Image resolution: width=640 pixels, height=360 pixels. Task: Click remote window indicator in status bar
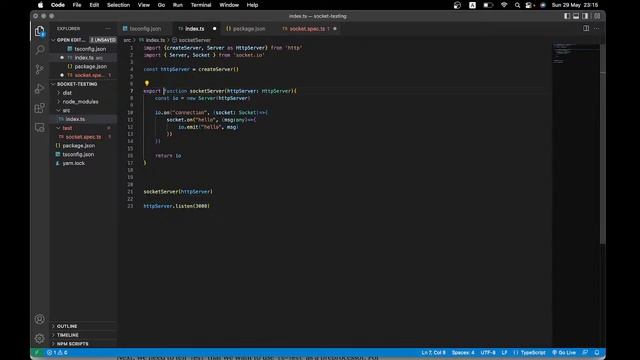(x=37, y=352)
